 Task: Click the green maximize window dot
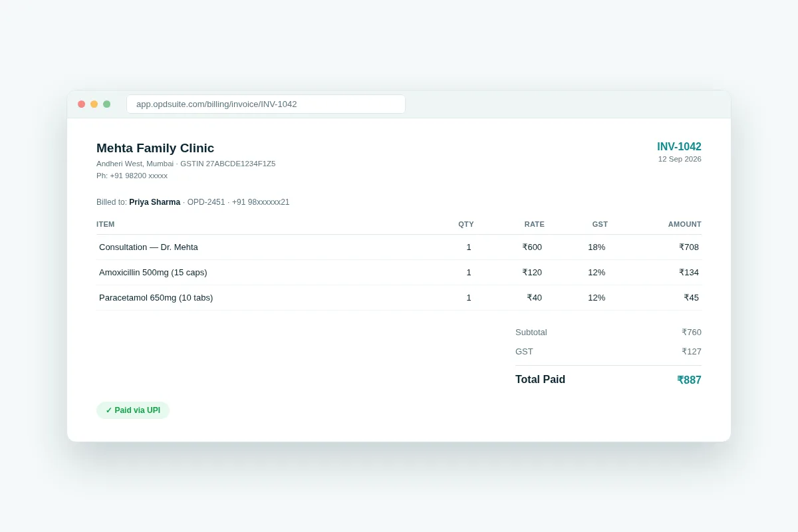tap(106, 104)
